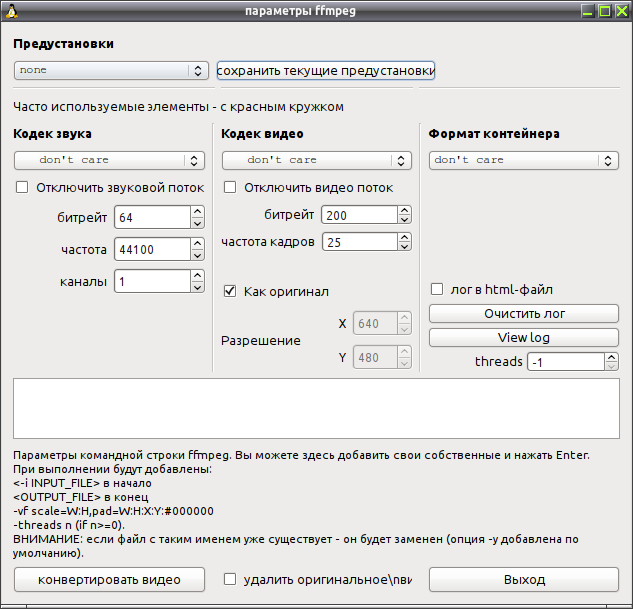Minimize the ffmpeg parameters window
This screenshot has width=633, height=609.
(588, 11)
